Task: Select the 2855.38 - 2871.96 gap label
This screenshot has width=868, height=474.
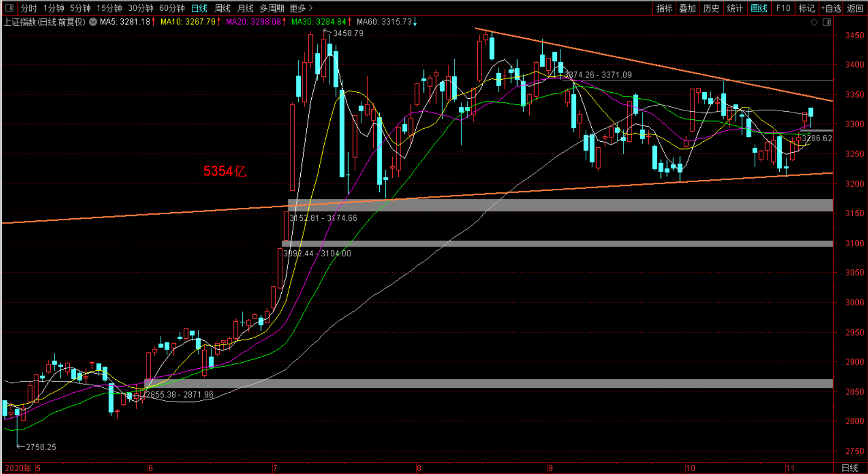Action: pos(180,395)
